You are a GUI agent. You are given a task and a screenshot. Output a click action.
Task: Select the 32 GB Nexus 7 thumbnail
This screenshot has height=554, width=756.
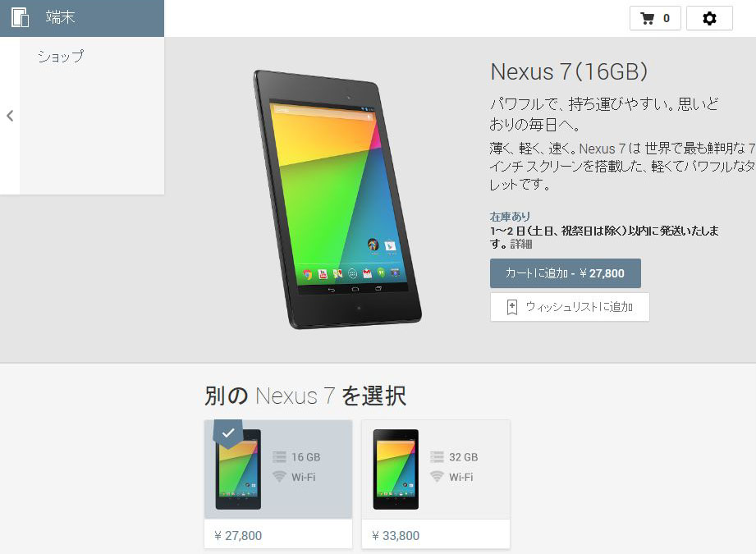396,469
